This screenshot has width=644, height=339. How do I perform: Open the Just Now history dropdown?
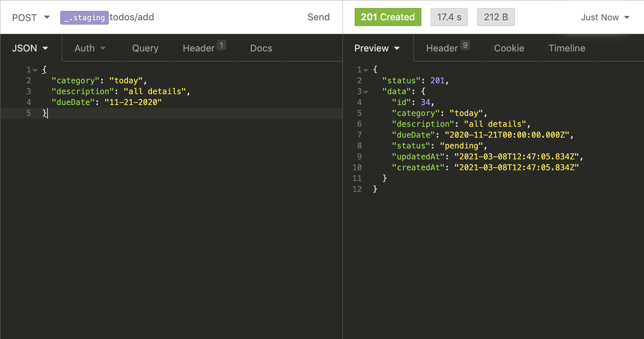click(605, 17)
